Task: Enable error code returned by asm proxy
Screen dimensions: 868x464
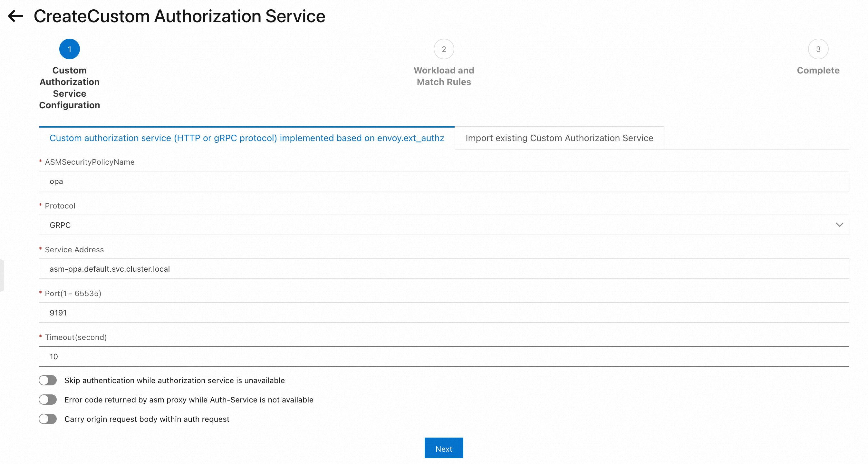Action: pyautogui.click(x=47, y=400)
